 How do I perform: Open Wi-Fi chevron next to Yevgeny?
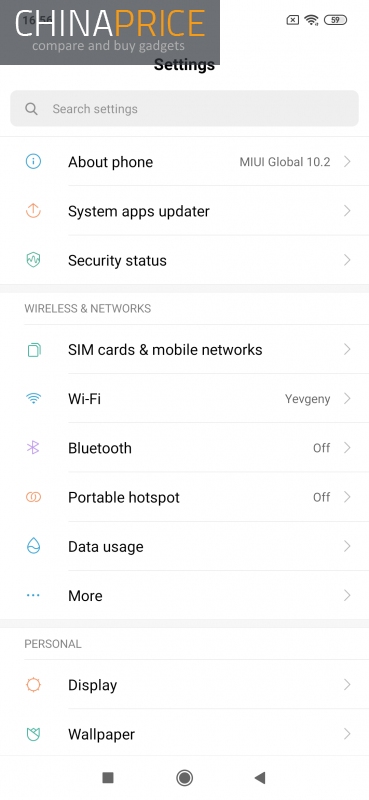click(x=347, y=398)
